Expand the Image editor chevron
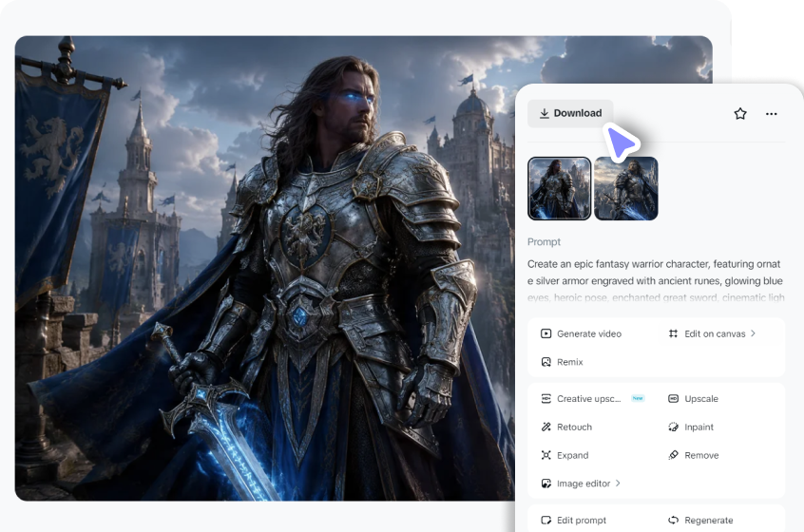 pos(618,483)
